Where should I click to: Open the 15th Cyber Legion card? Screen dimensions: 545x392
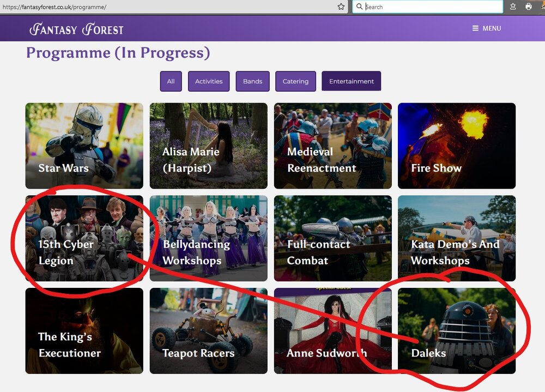click(x=84, y=238)
